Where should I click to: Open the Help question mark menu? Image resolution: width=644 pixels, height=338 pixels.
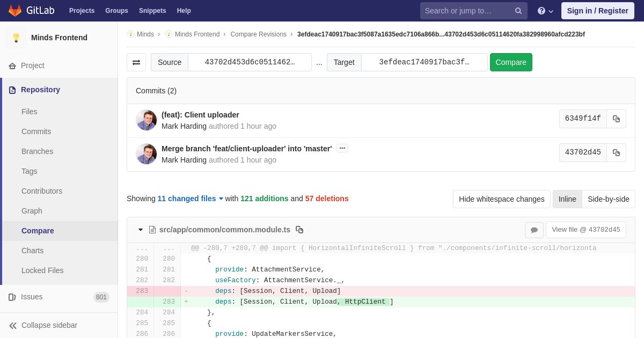(545, 11)
